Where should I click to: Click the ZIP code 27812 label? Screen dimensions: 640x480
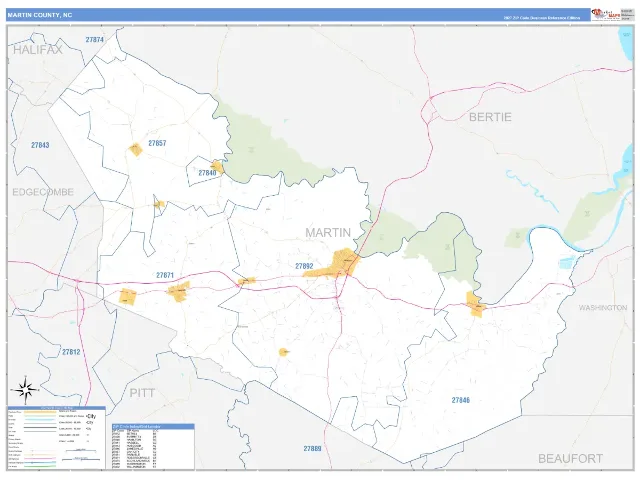tap(71, 352)
